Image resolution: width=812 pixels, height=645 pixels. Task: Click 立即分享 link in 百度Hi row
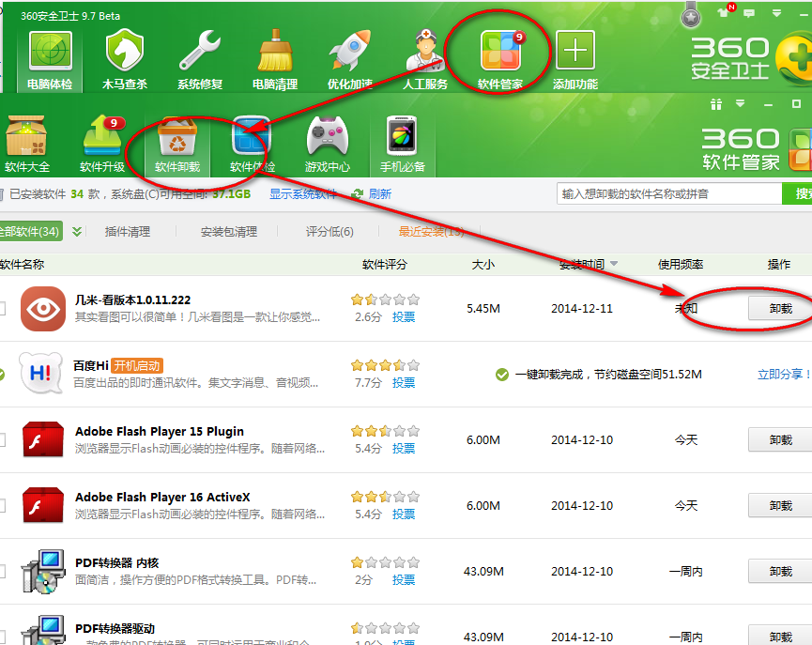784,374
